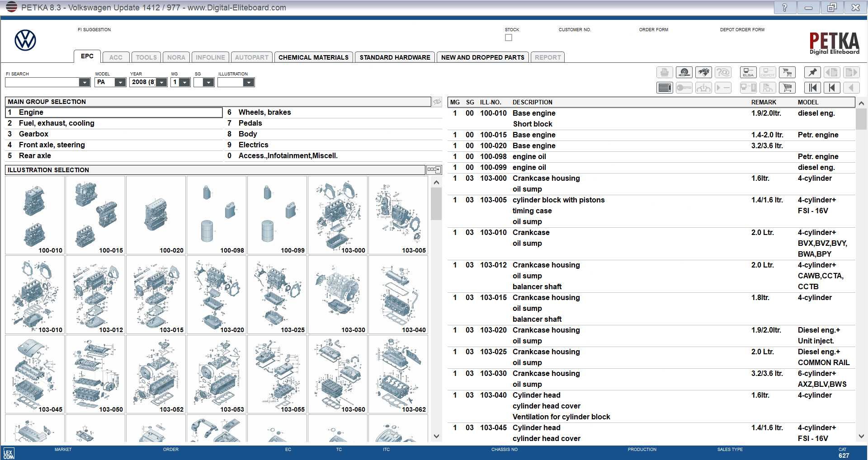This screenshot has width=868, height=460.
Task: Click the DEPOT transfer icon
Action: click(768, 72)
